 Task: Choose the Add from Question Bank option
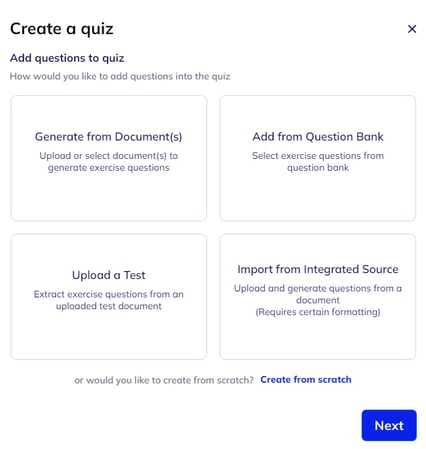(x=318, y=158)
